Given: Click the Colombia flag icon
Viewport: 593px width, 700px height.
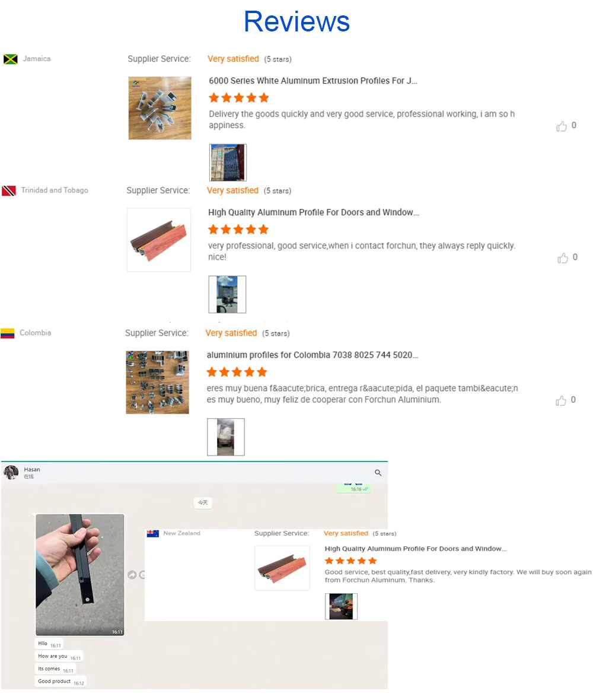Looking at the screenshot, I should (x=7, y=333).
